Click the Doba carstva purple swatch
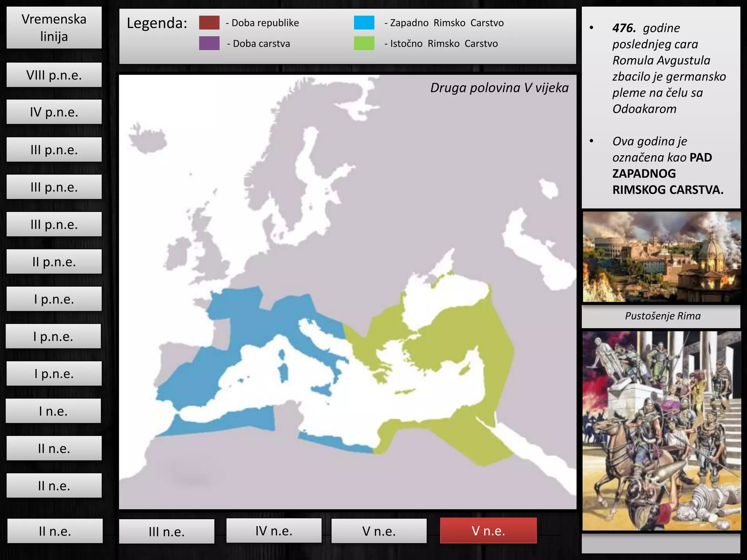Viewport: 747px width, 560px height. pos(209,43)
